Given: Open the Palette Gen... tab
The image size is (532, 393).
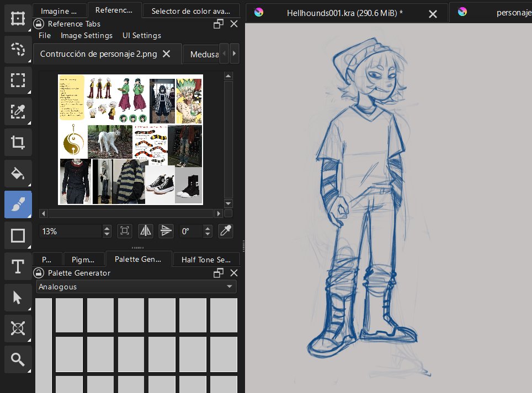Looking at the screenshot, I should [138, 259].
